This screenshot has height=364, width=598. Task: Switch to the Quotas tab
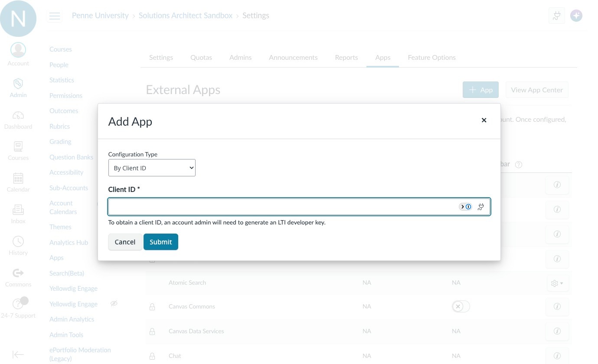[x=201, y=57]
